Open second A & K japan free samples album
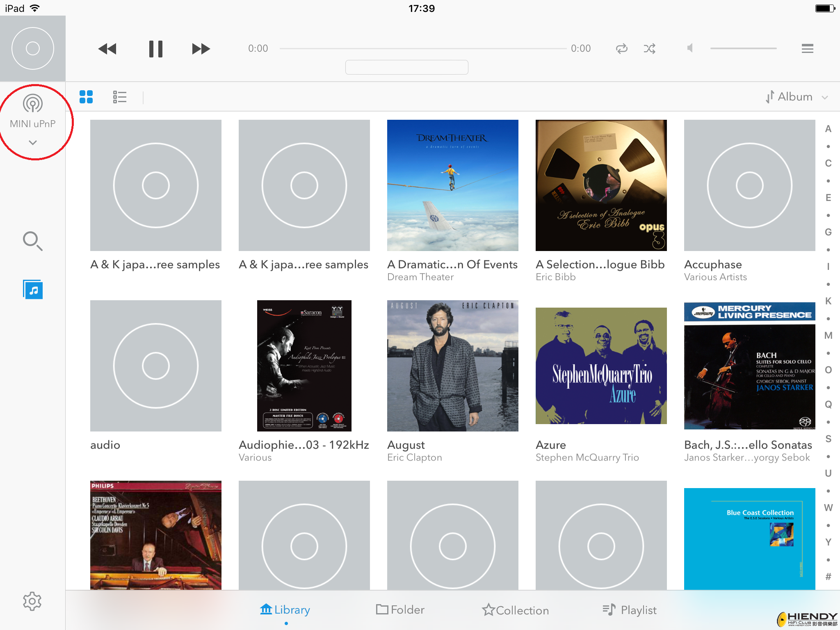 (x=304, y=185)
